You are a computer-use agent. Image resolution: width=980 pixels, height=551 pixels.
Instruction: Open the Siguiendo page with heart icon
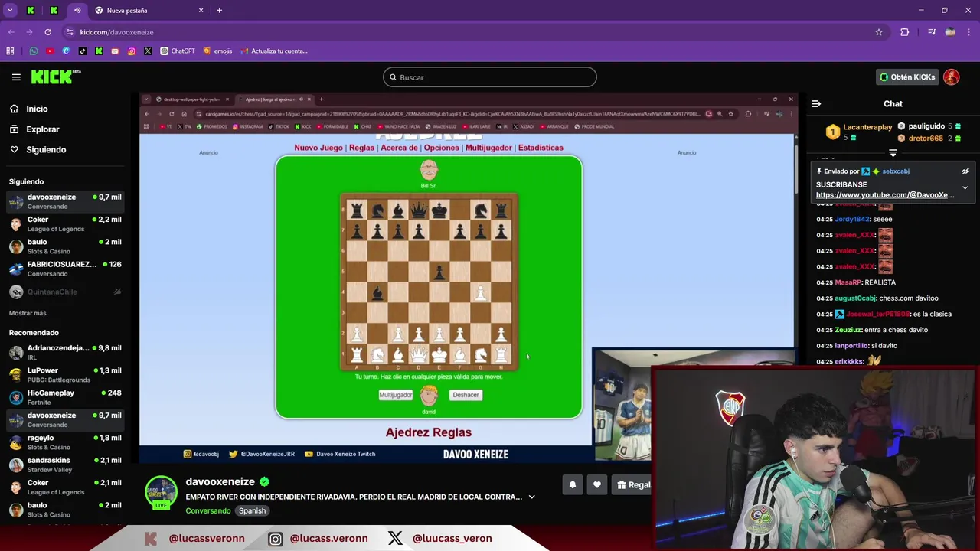(x=46, y=150)
